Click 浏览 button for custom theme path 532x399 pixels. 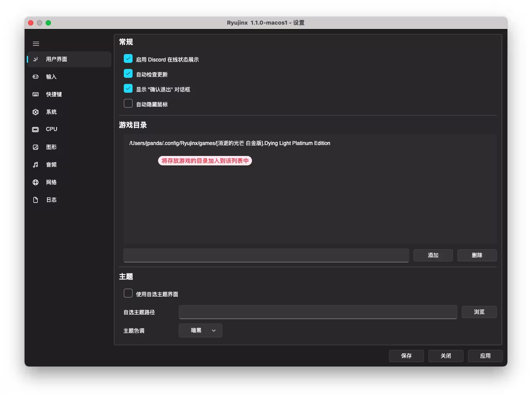coord(479,312)
